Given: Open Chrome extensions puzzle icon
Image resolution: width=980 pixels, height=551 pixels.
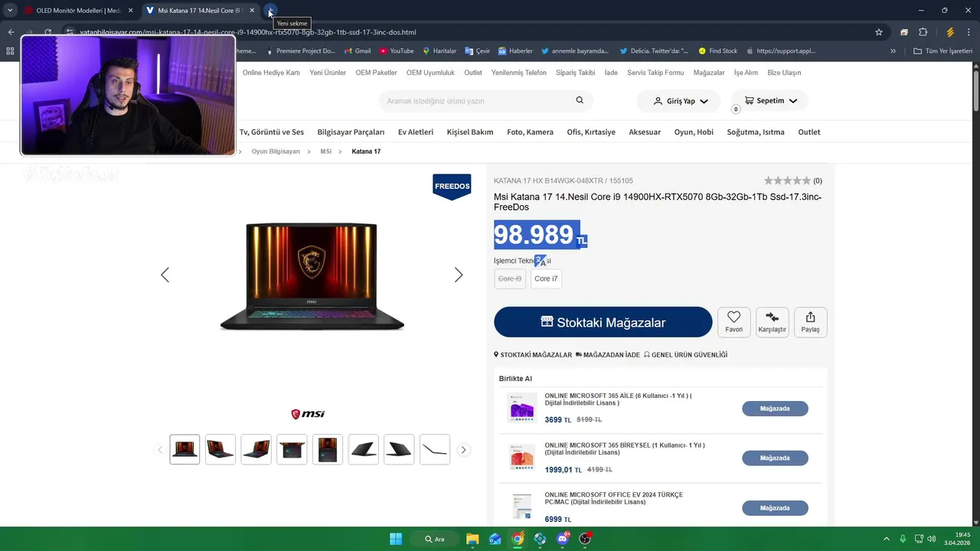Looking at the screenshot, I should (923, 32).
